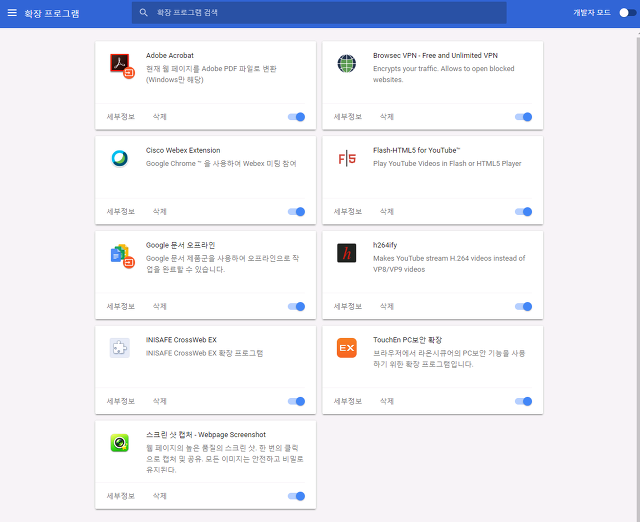
Task: Click the Cisco Webex Extension title
Action: pyautogui.click(x=183, y=151)
